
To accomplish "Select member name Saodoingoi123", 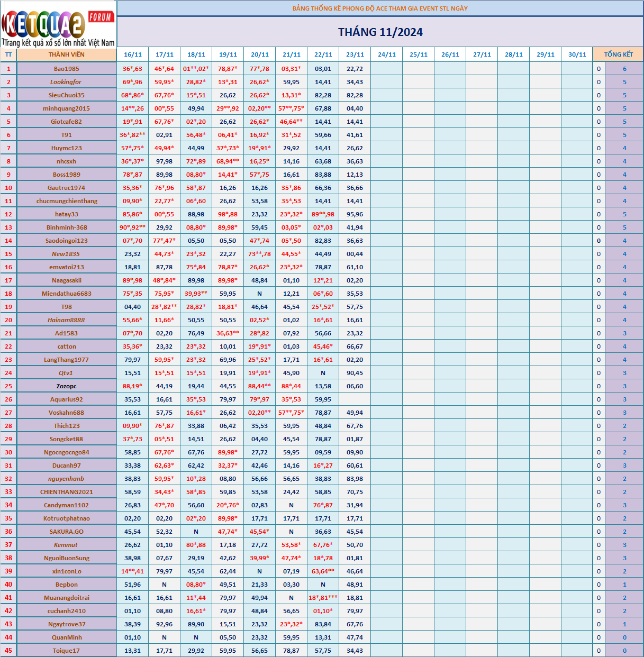I will [67, 241].
